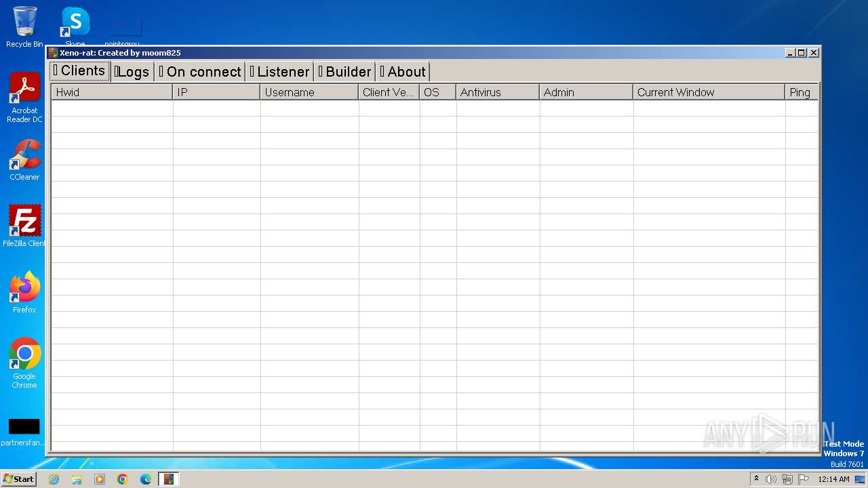The height and width of the screenshot is (488, 868).
Task: Select the Firefox desktop shortcut
Action: (24, 292)
